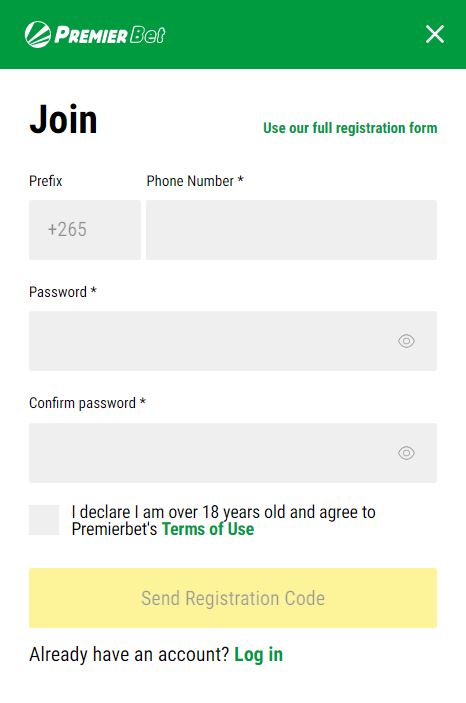Tick the over 18 years declaration checkbox
The height and width of the screenshot is (703, 466).
44,520
